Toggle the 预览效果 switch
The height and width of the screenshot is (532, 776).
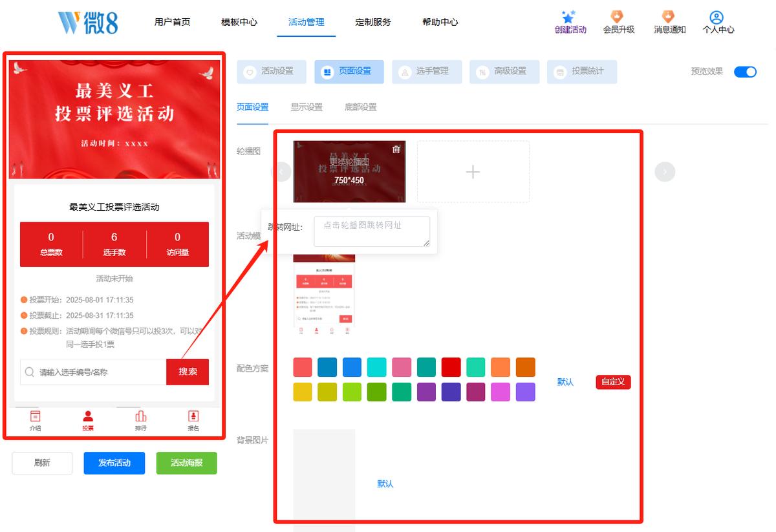745,72
